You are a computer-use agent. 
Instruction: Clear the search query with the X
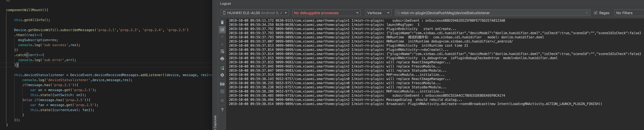tap(587, 13)
